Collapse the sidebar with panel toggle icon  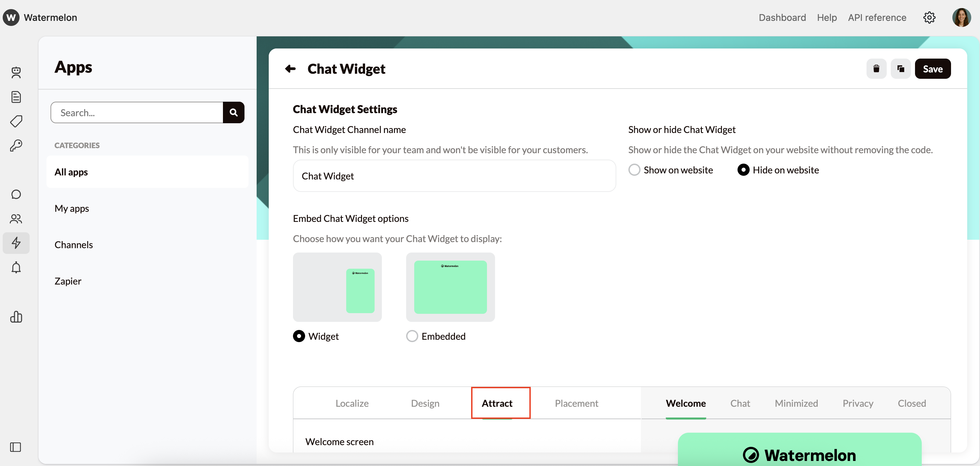15,446
